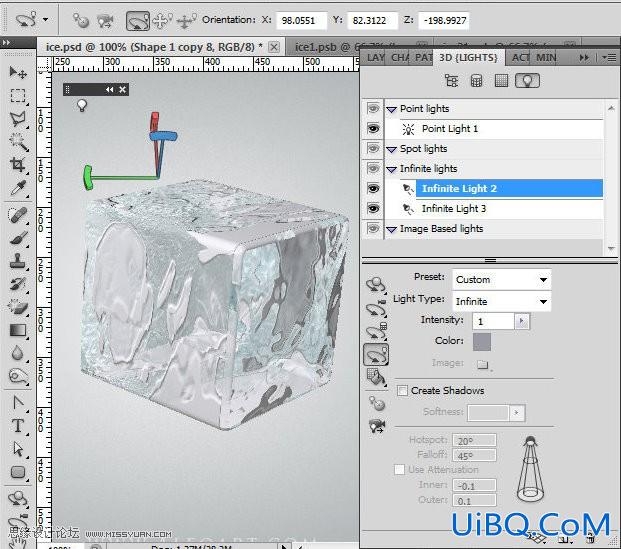Collapse the Spot lights group
Image resolution: width=621 pixels, height=549 pixels.
[x=391, y=150]
